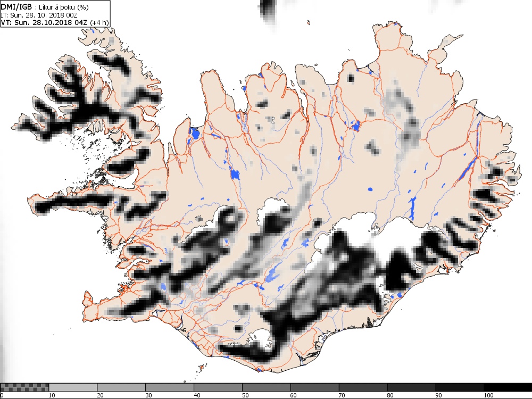Screen dimensions: 532x399
Task: Click the 10–20% light gray legend swatch
Action: coord(73,387)
